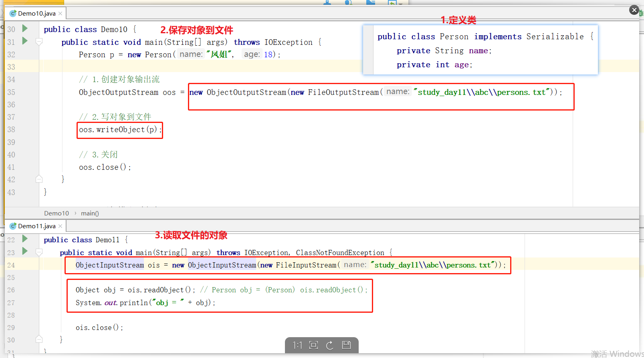Fit image to window in viewer toolbar
Viewport: 644px width, 358px height.
pyautogui.click(x=314, y=345)
